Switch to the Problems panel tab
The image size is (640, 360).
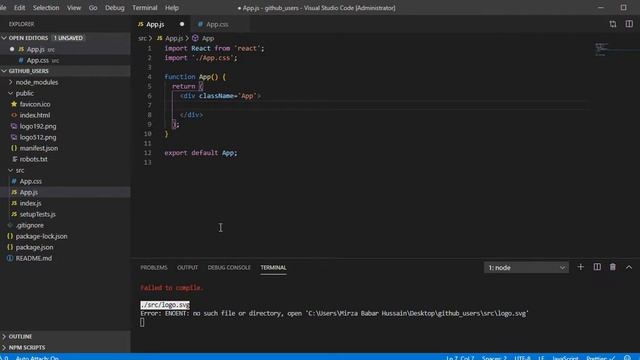coord(154,268)
